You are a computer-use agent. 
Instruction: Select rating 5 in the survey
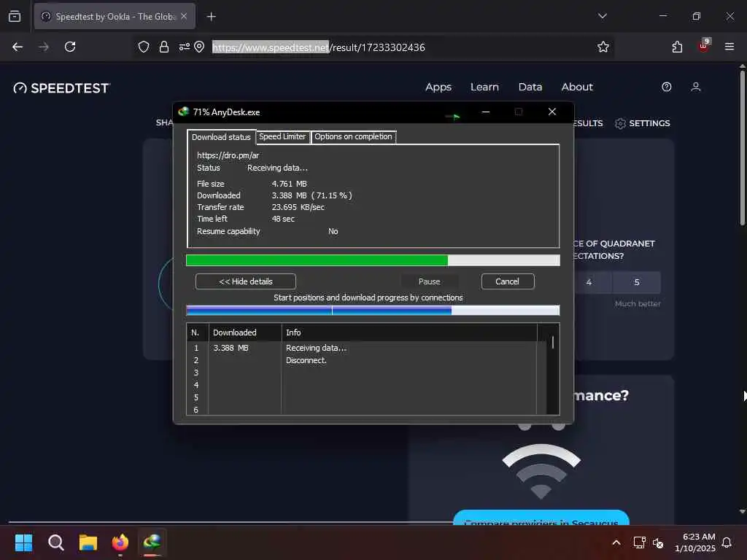(636, 282)
